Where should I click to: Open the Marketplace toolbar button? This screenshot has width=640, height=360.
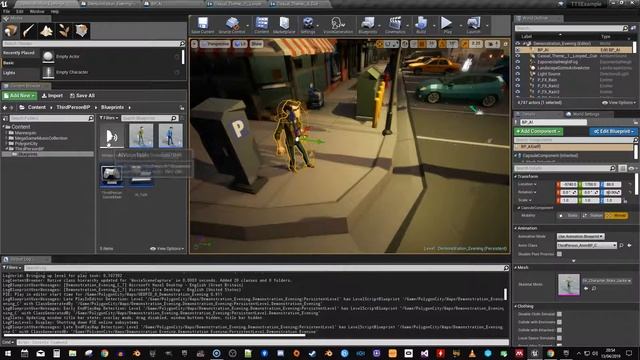(x=284, y=25)
